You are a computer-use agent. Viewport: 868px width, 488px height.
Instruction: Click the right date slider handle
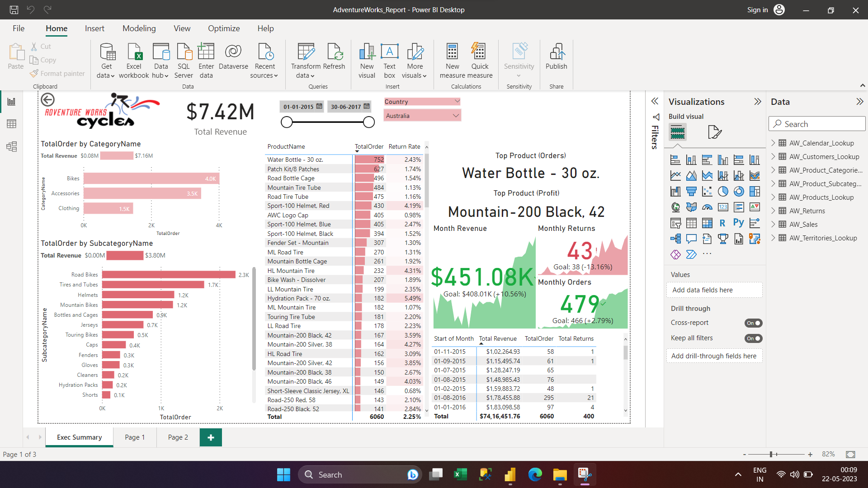pos(369,122)
